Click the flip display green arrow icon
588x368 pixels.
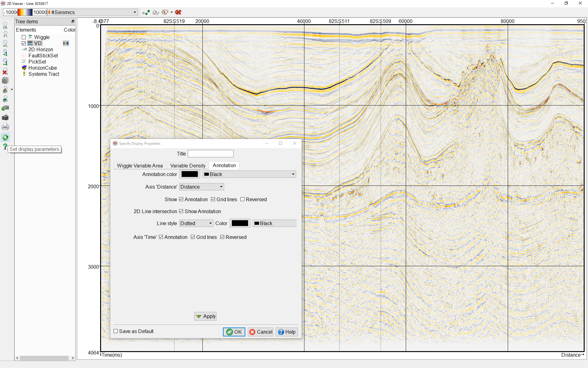5,108
